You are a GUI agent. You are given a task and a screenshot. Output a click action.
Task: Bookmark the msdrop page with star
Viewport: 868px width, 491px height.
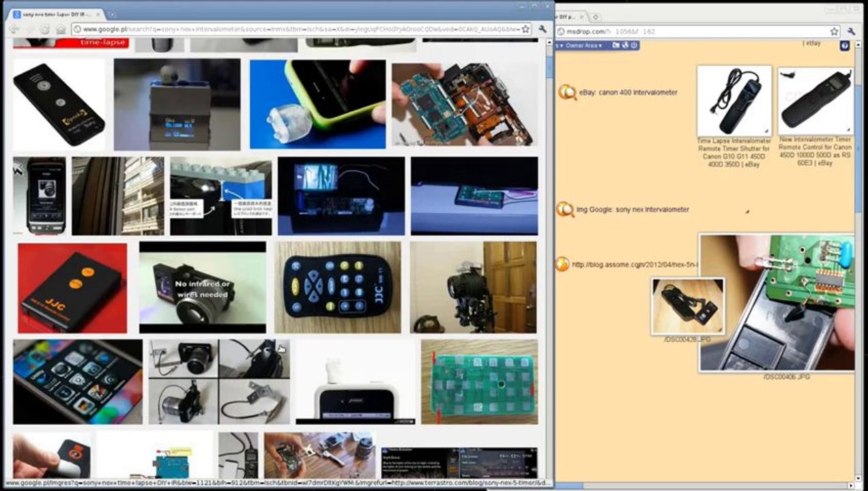(834, 31)
